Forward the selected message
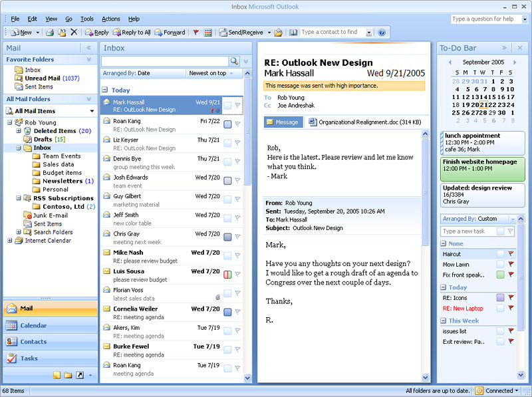The height and width of the screenshot is (397, 532). (170, 32)
